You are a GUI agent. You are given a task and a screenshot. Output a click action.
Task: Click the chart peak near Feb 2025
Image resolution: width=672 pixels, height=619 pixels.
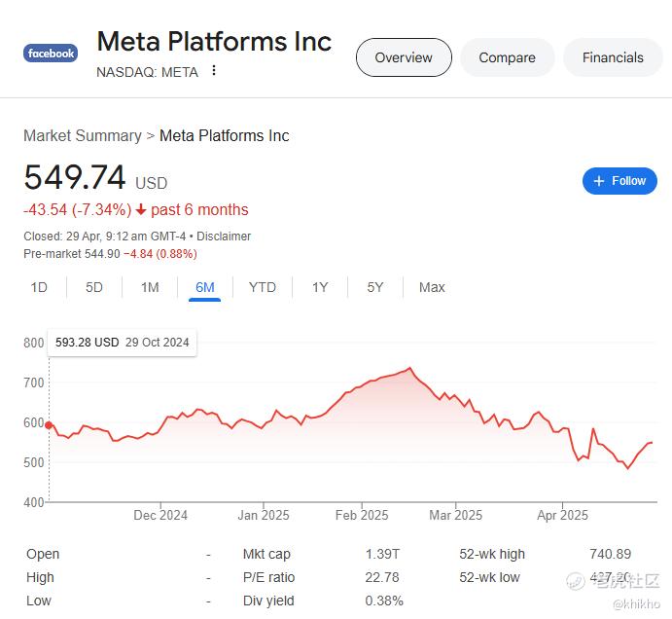410,368
